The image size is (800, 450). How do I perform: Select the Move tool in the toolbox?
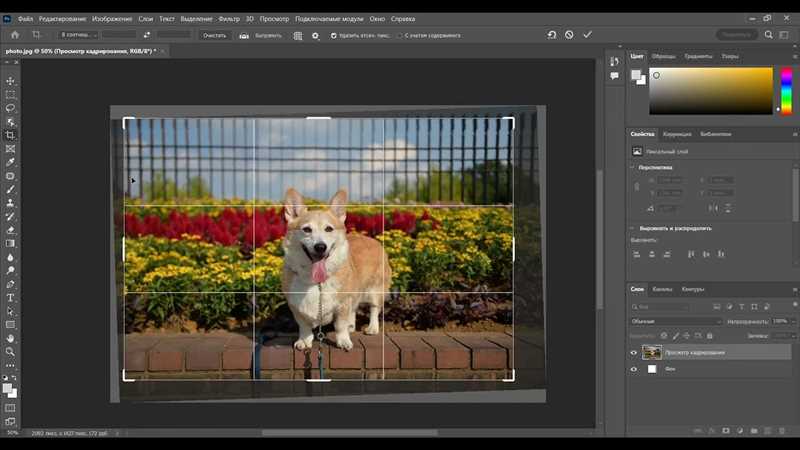10,81
